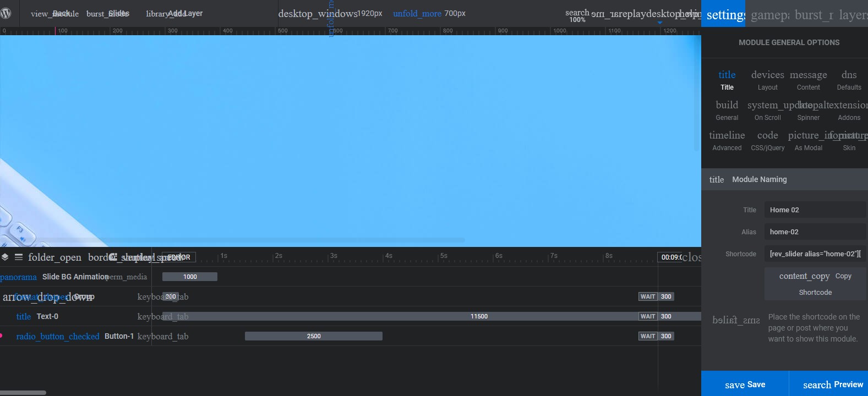The image size is (868, 396).
Task: Open zoom search 100% control
Action: tap(577, 15)
